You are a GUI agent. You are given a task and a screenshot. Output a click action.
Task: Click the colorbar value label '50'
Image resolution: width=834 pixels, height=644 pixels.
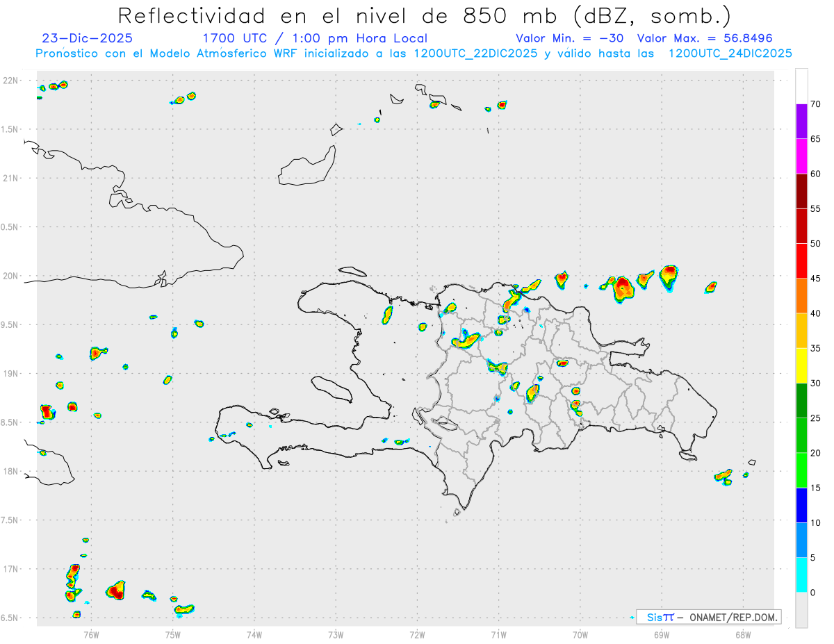(x=816, y=244)
